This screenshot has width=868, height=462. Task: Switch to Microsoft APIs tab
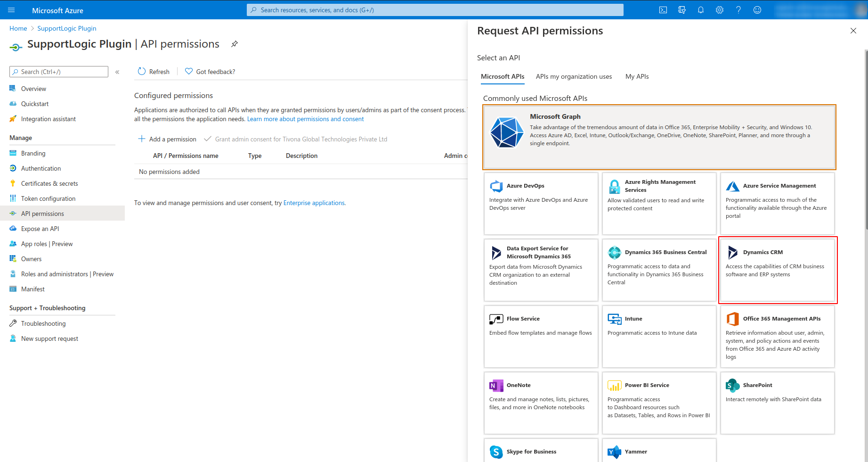tap(503, 76)
